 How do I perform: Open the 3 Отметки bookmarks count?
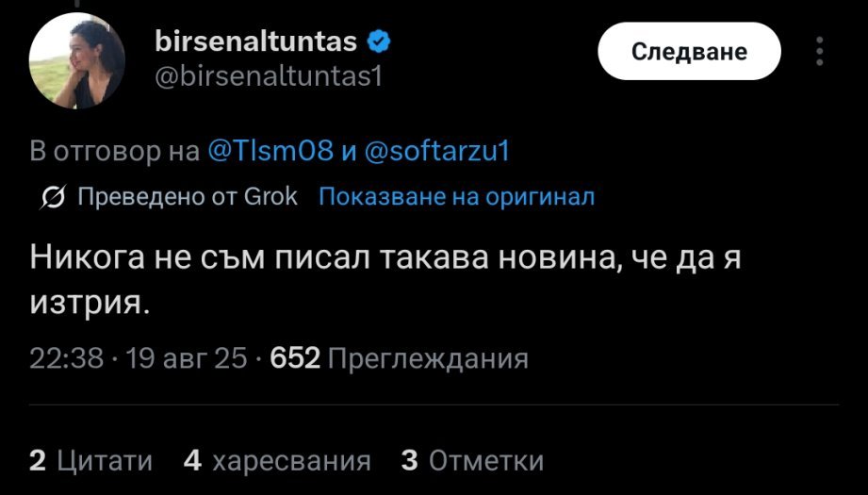click(x=472, y=460)
